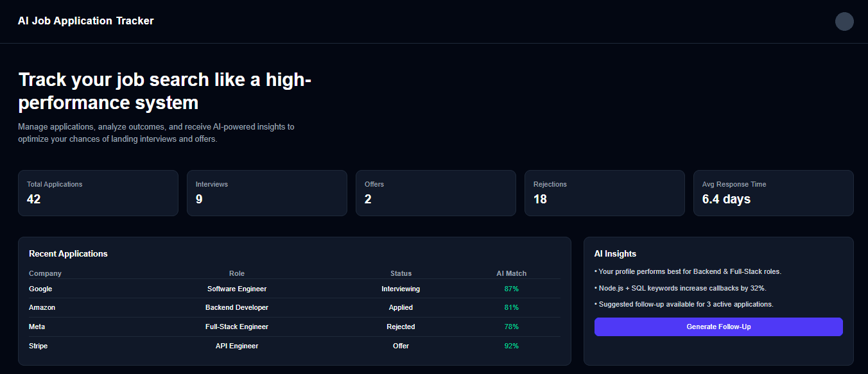Sort by the Status column header

[x=401, y=273]
